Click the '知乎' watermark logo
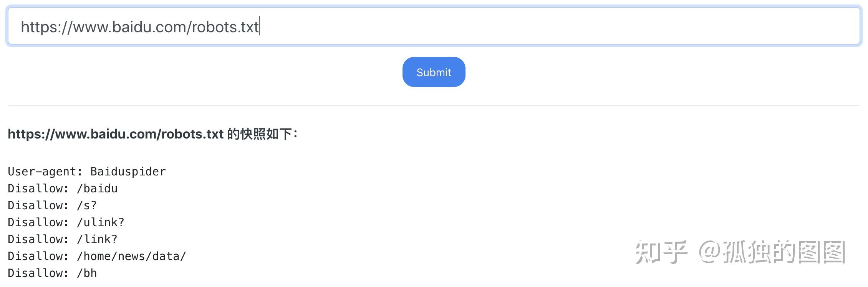 (661, 252)
